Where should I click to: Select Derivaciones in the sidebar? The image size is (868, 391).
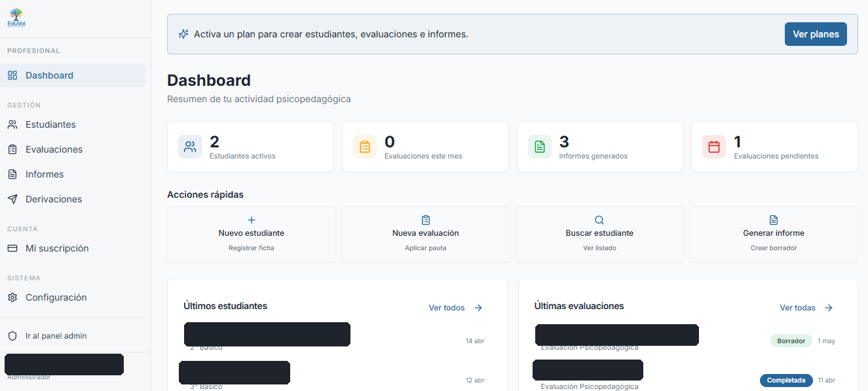coord(73,199)
